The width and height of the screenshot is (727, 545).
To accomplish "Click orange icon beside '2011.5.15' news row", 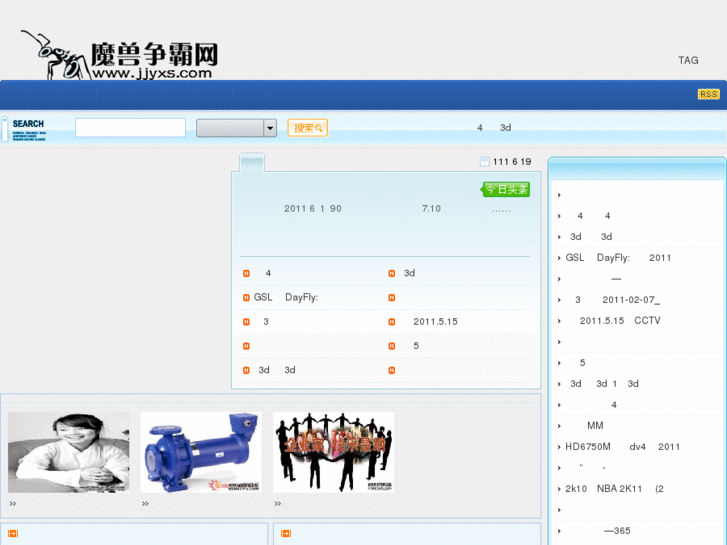I will [x=392, y=322].
